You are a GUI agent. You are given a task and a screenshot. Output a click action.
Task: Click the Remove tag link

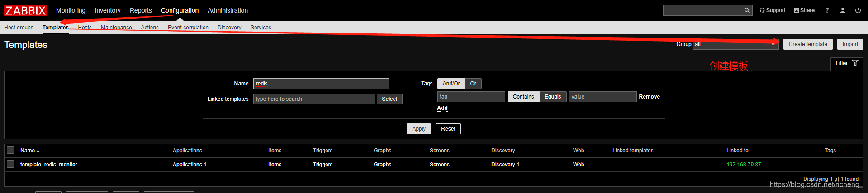[x=649, y=97]
